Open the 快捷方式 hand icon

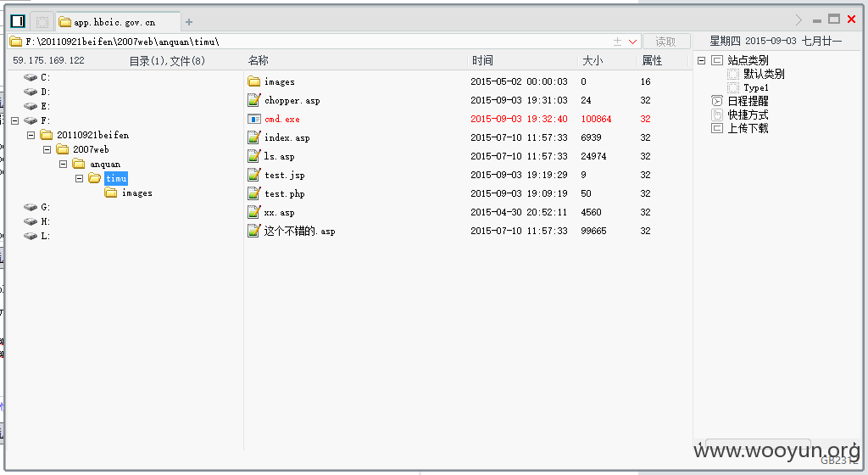(717, 115)
